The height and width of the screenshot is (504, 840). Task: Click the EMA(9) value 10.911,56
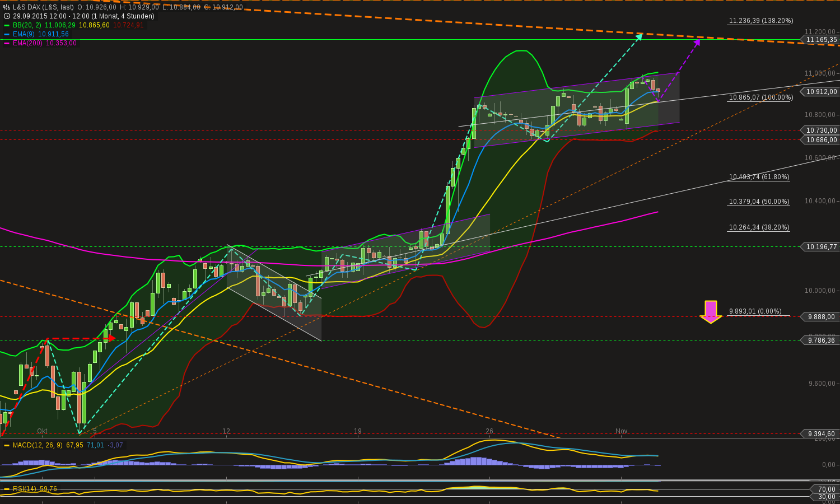click(54, 34)
